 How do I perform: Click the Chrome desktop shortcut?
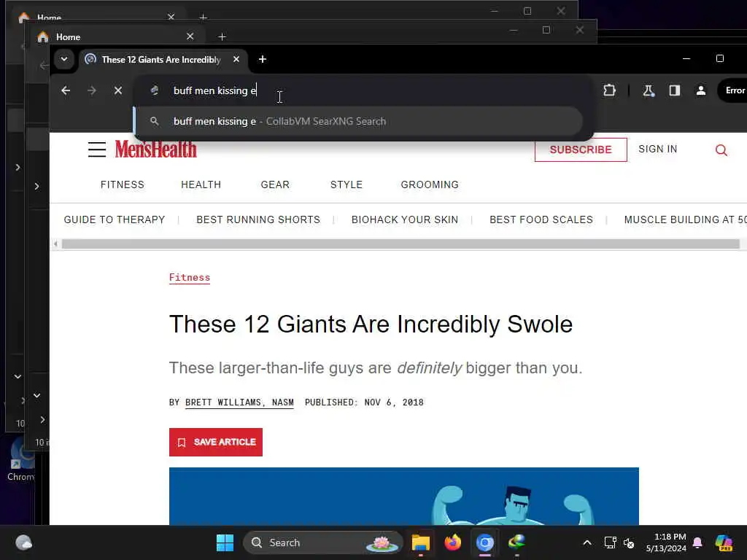20,459
